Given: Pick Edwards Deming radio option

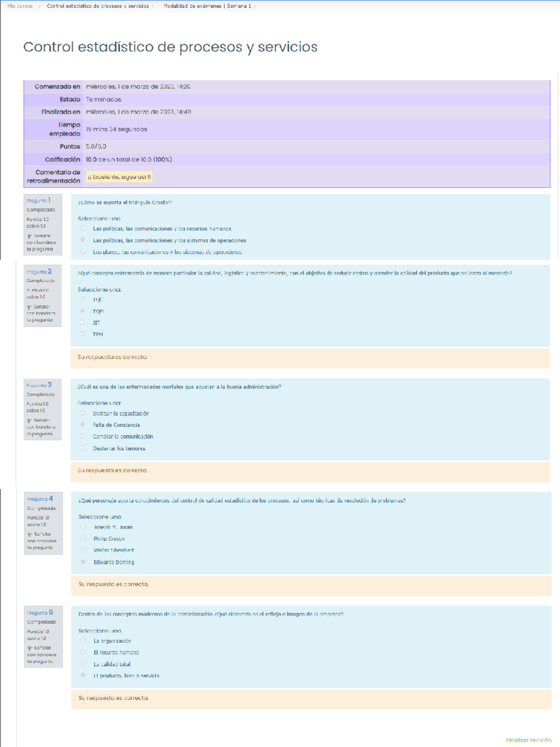Looking at the screenshot, I should [x=83, y=562].
